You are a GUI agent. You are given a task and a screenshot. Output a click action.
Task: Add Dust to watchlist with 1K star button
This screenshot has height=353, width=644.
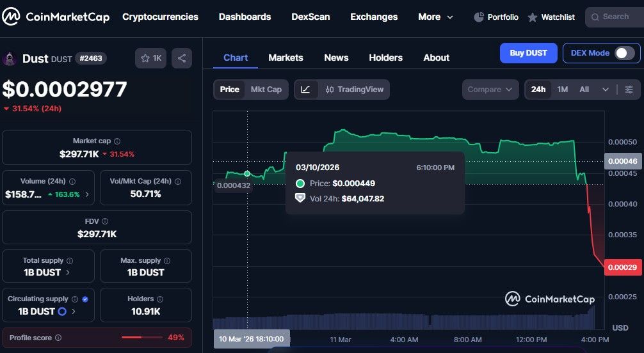tap(150, 58)
